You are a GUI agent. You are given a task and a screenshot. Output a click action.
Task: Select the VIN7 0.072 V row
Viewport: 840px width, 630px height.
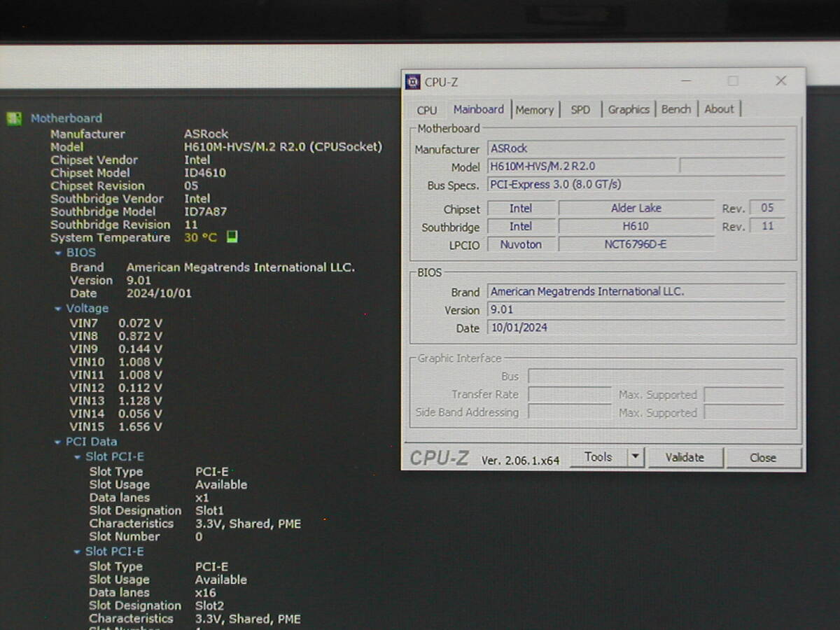click(x=115, y=323)
